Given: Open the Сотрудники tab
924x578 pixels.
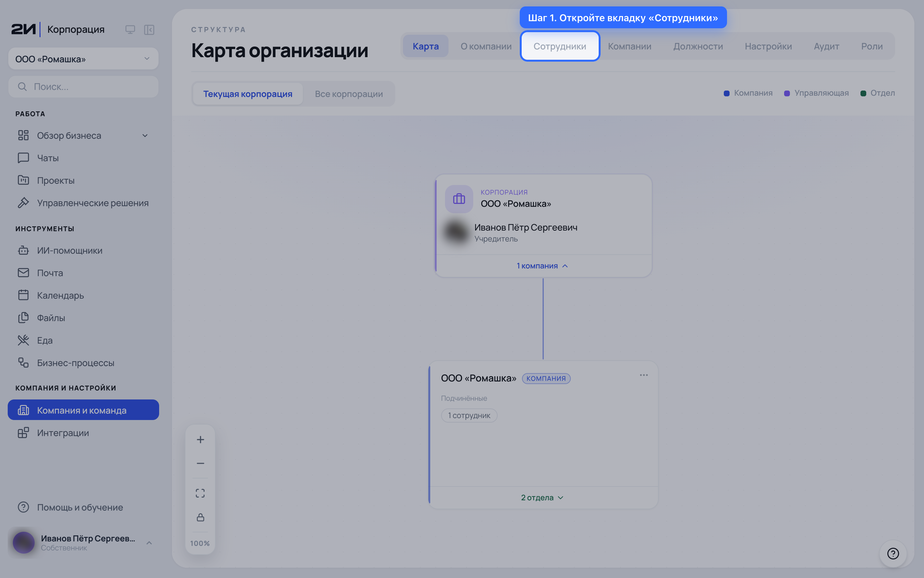Looking at the screenshot, I should [560, 46].
